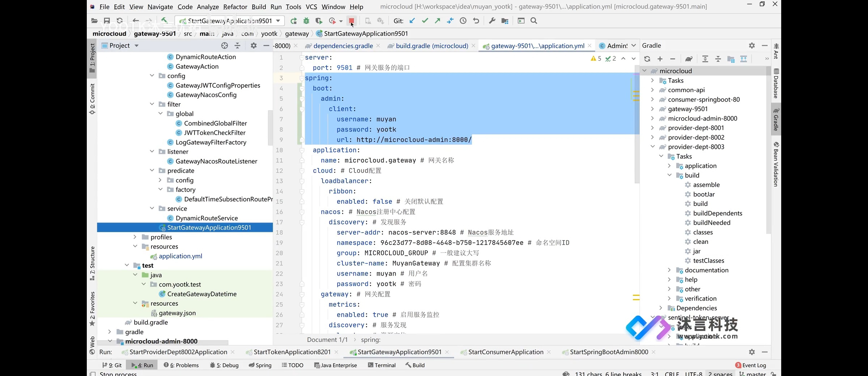Toggle the Favorites side tool window

click(92, 308)
